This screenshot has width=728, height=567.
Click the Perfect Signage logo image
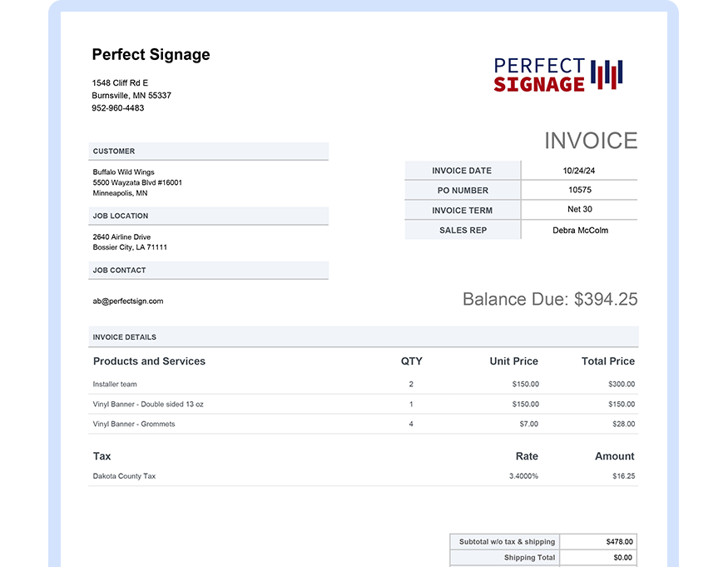click(558, 74)
